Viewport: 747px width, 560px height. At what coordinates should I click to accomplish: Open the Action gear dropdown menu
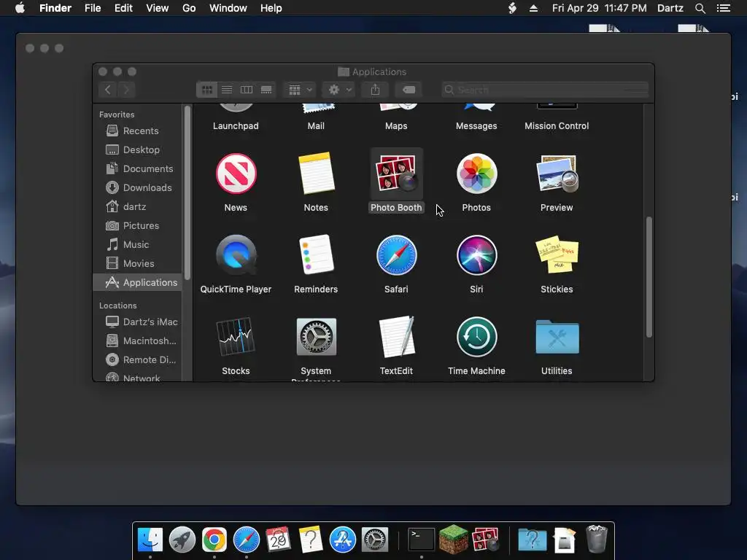[x=338, y=90]
